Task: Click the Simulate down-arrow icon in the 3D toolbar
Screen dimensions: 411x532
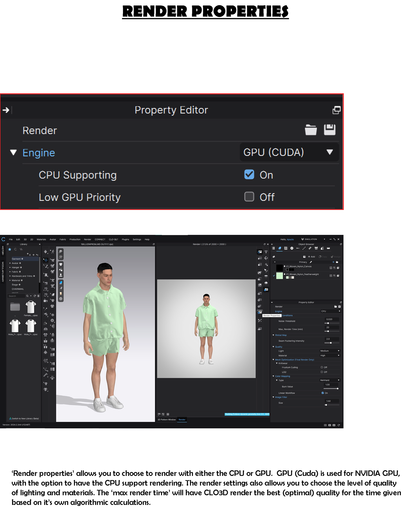Action: pos(46,252)
